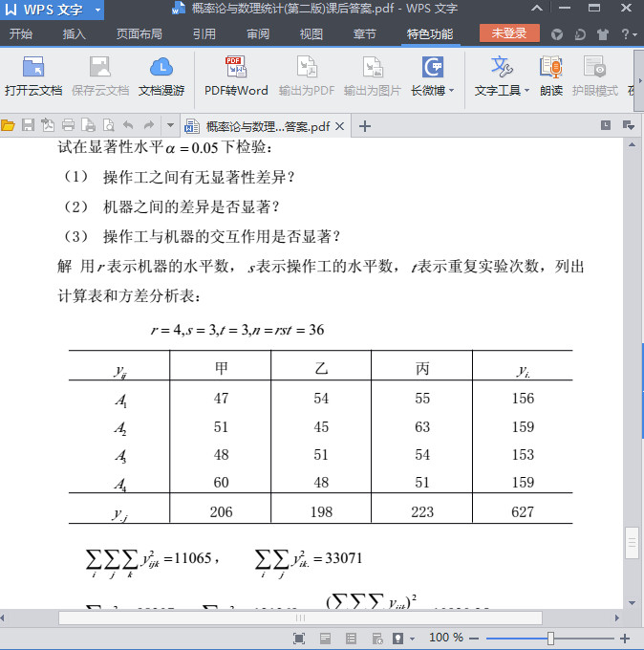Open the 审阅 tab

click(258, 34)
